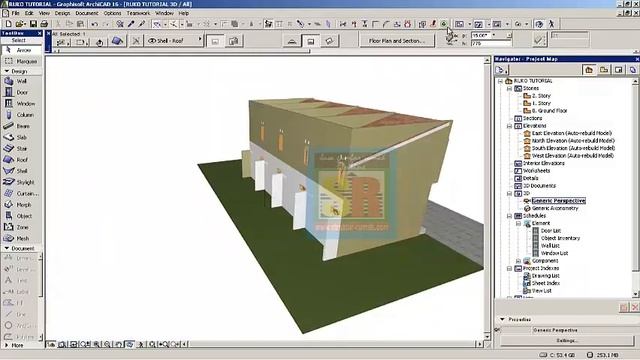Select the Window tool
Screen dimensions: 640x360
(21, 104)
